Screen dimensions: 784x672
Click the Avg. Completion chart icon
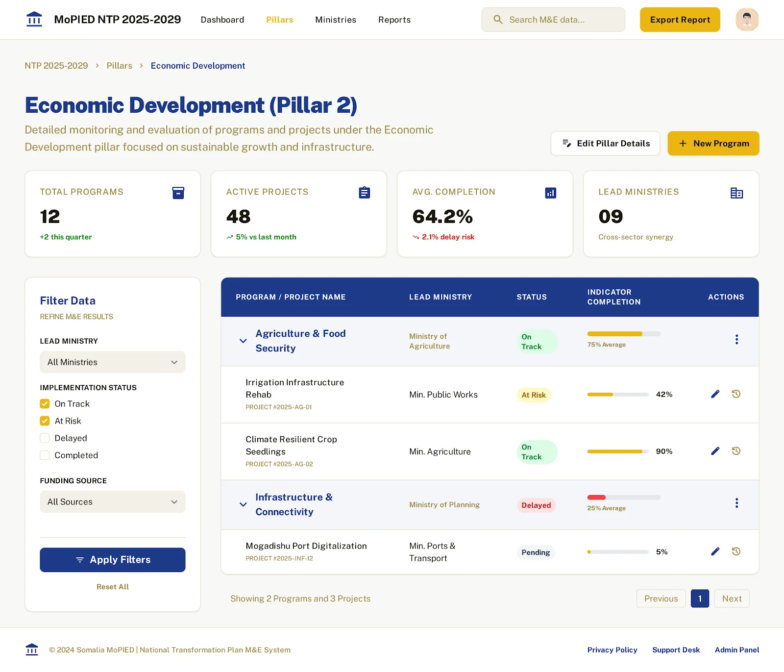(551, 193)
